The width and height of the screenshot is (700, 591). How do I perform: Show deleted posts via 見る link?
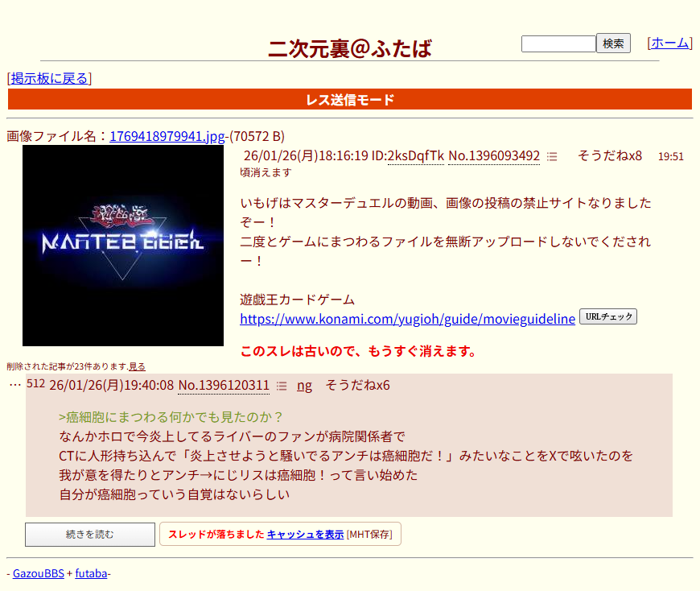point(137,366)
